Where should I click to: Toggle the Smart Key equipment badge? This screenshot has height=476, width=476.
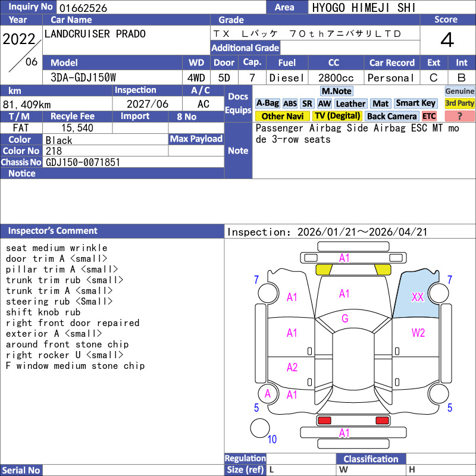415,104
